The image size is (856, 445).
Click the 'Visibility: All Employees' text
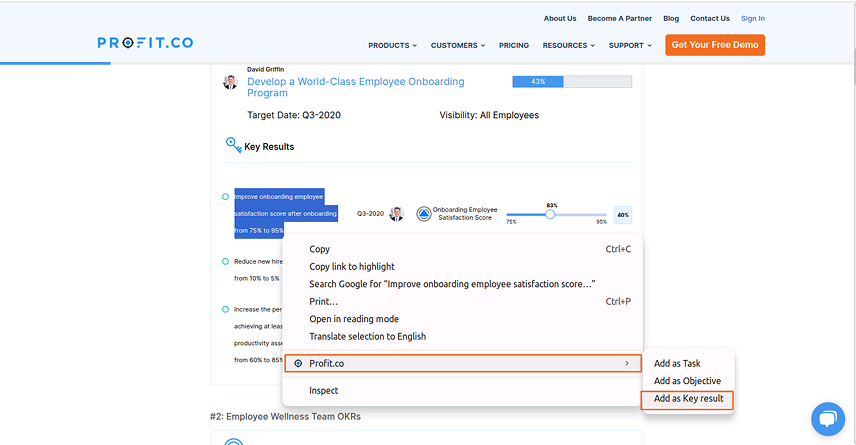pyautogui.click(x=489, y=115)
